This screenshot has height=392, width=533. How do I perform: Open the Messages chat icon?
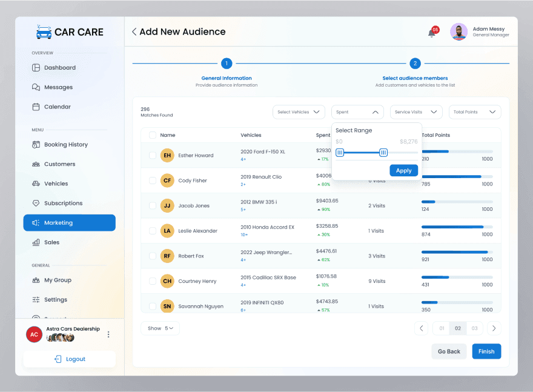pyautogui.click(x=36, y=87)
